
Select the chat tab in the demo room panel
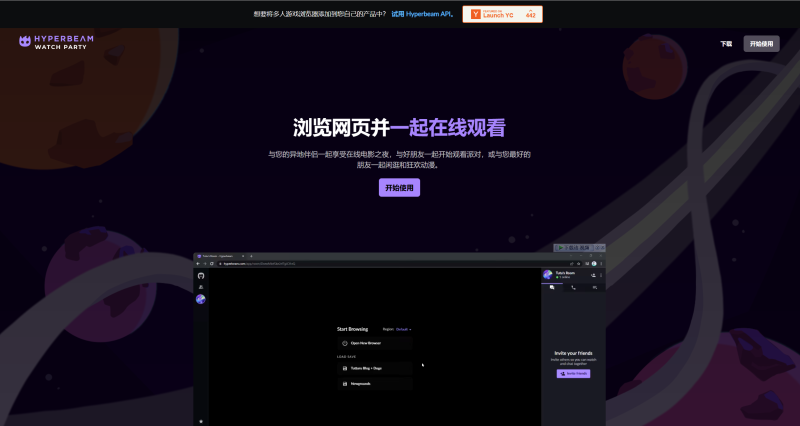click(x=552, y=288)
